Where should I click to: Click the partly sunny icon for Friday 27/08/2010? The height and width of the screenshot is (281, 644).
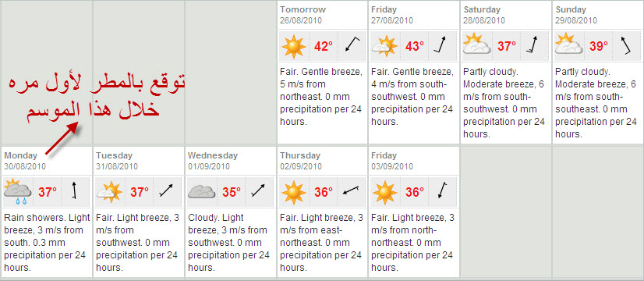pos(385,46)
